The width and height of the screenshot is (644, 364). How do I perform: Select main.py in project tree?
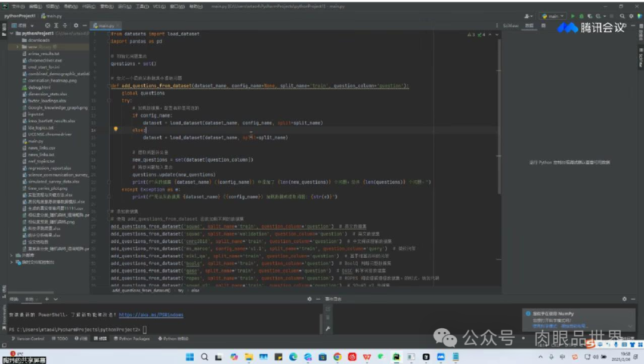click(35, 141)
